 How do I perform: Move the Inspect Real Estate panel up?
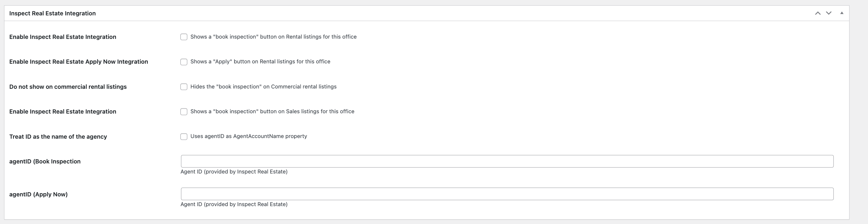pyautogui.click(x=818, y=13)
